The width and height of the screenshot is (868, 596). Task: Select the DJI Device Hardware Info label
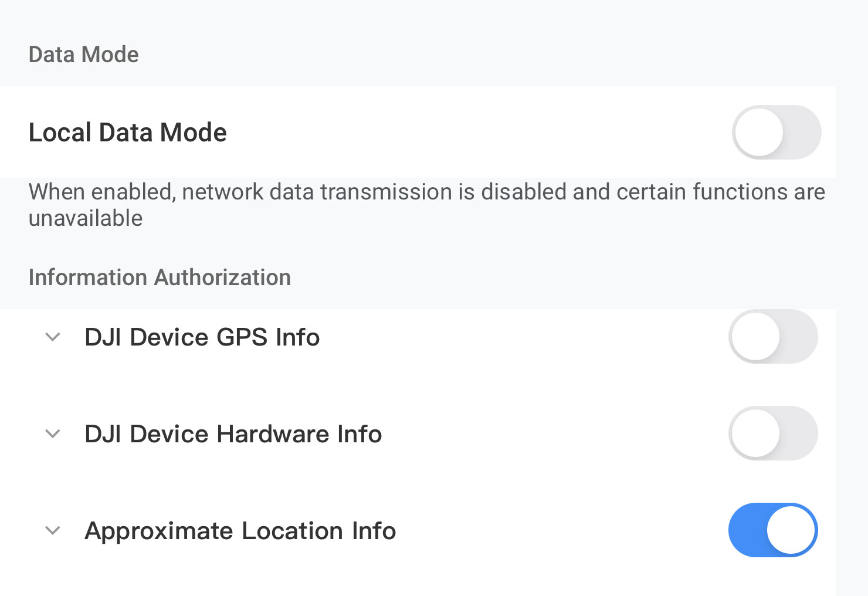coord(233,434)
